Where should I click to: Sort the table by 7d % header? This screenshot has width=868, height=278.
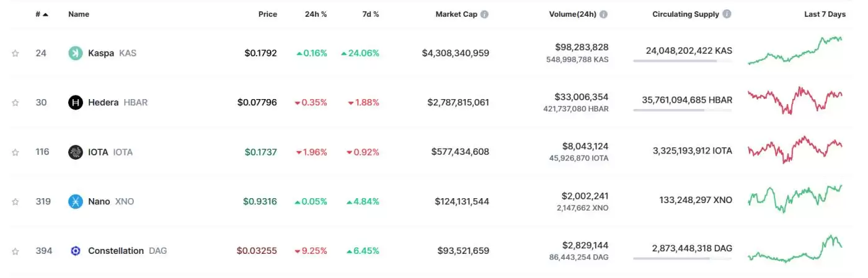371,14
